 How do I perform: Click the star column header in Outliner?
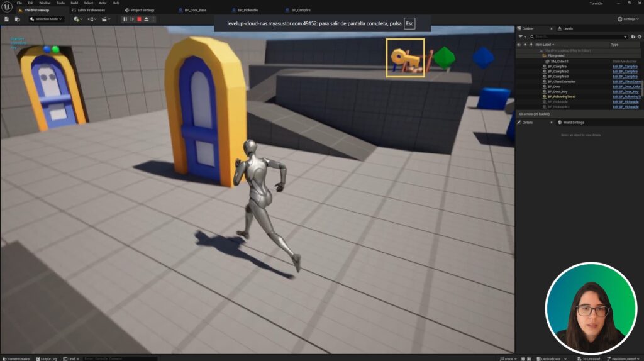[x=525, y=45]
